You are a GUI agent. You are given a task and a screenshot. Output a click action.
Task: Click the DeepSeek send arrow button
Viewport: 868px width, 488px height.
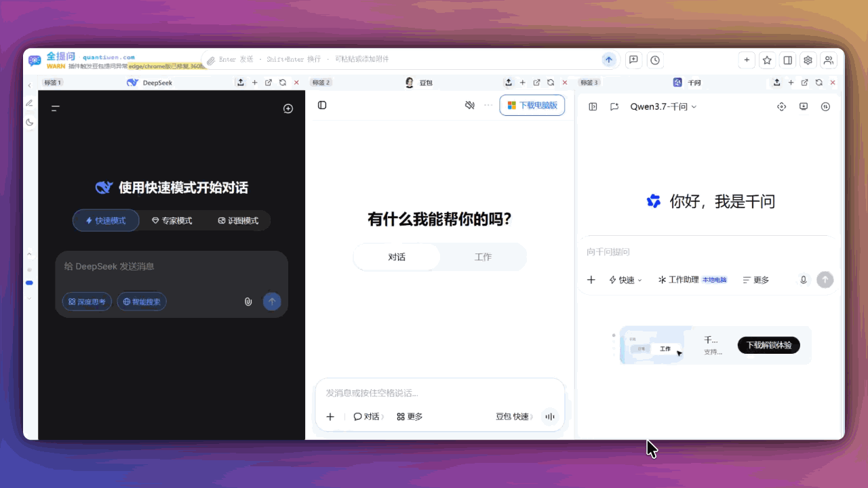click(272, 302)
